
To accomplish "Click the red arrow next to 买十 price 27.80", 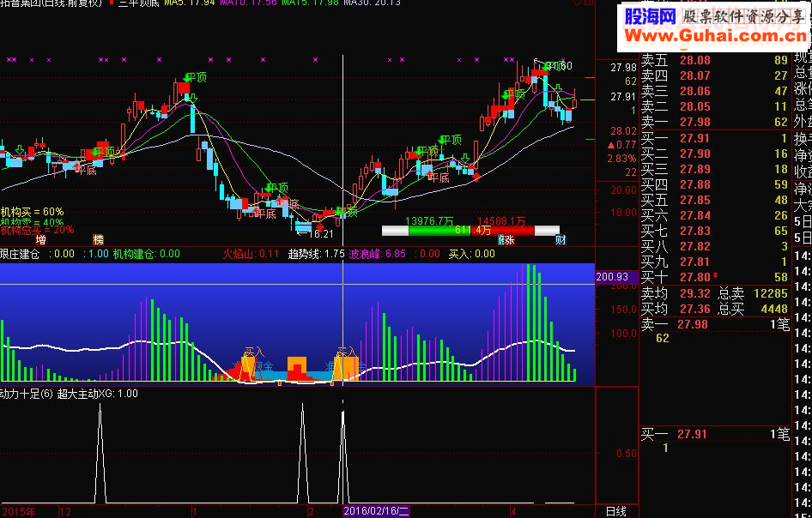I will (716, 276).
